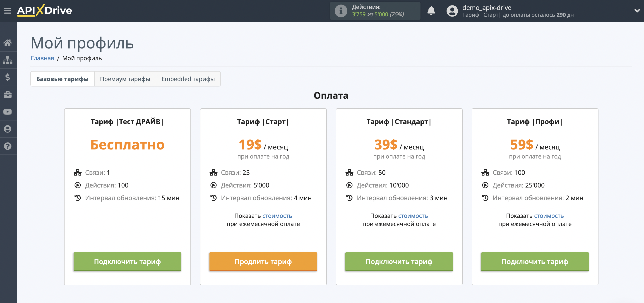Click the connections icon in Профи card
The height and width of the screenshot is (303, 644).
485,173
